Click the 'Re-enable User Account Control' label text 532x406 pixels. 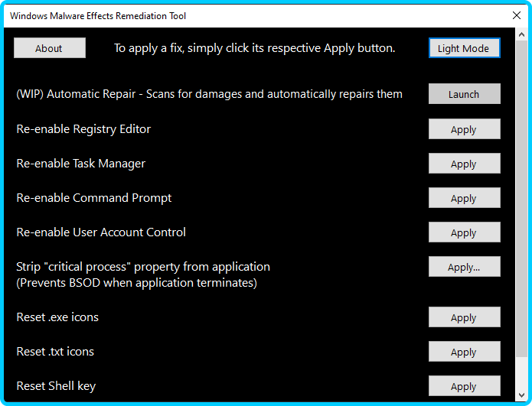click(x=101, y=232)
